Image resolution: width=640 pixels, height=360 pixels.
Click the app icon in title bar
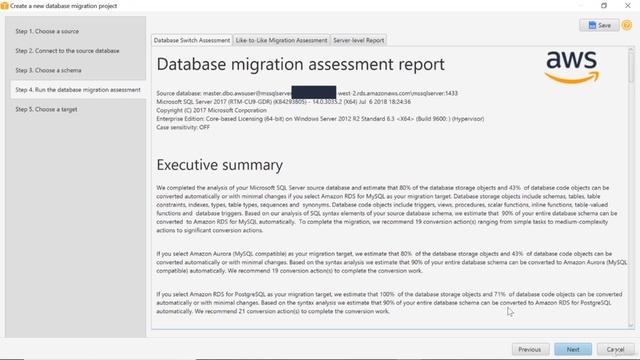tap(4, 6)
